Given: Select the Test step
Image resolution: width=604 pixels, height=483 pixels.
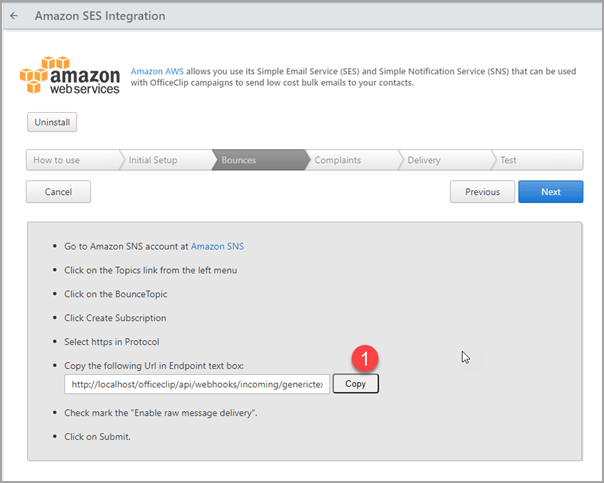Looking at the screenshot, I should click(x=538, y=160).
